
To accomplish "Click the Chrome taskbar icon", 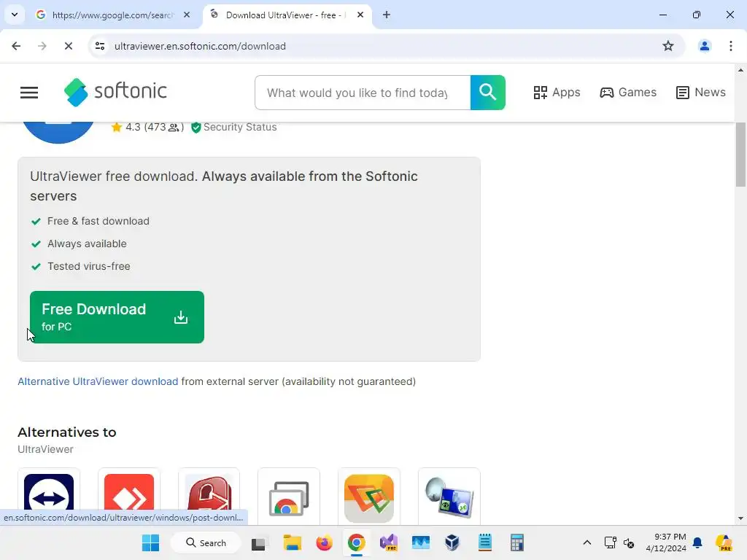I will tap(356, 542).
